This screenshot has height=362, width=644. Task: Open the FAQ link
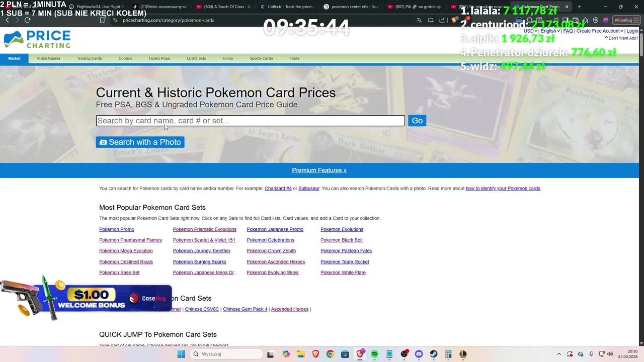(x=568, y=31)
